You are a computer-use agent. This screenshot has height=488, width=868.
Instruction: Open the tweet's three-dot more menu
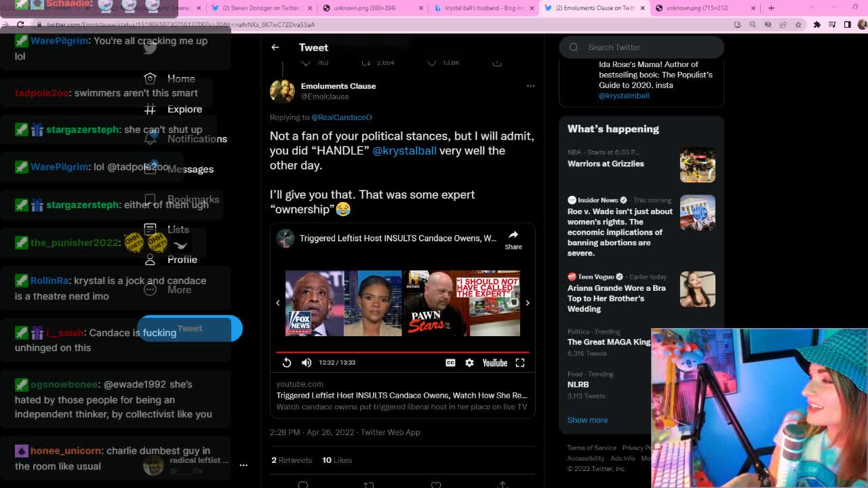(530, 86)
